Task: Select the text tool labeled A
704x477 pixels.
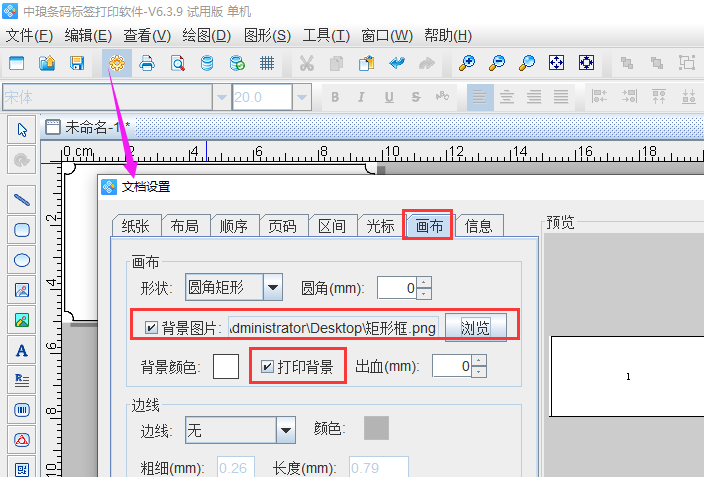Action: pyautogui.click(x=22, y=350)
